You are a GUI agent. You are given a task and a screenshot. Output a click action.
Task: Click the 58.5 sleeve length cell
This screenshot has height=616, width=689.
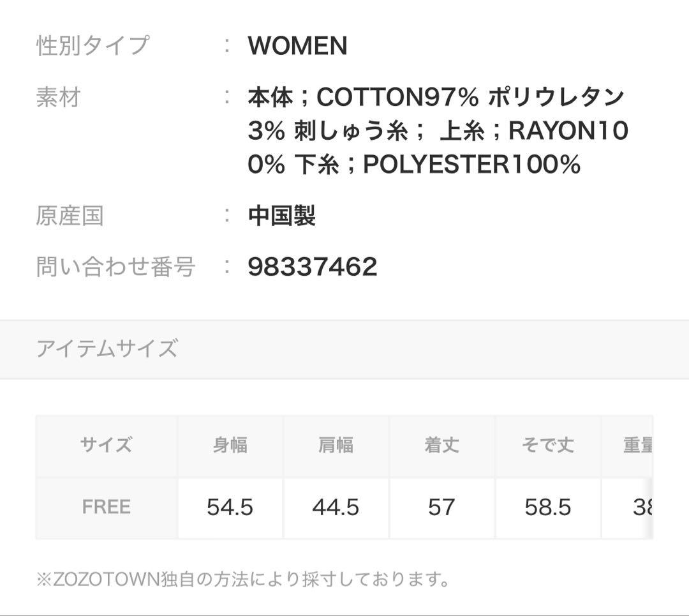point(548,507)
